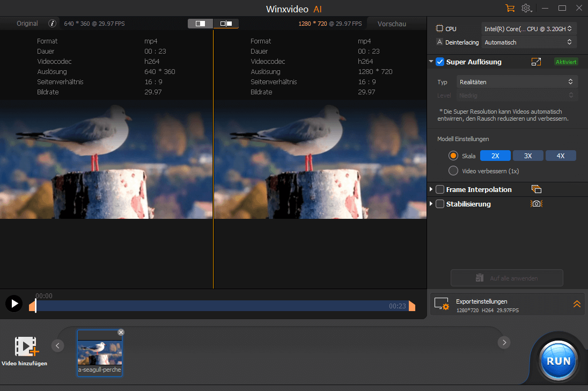The height and width of the screenshot is (391, 588).
Task: Click the info icon next to Original
Action: pos(52,24)
